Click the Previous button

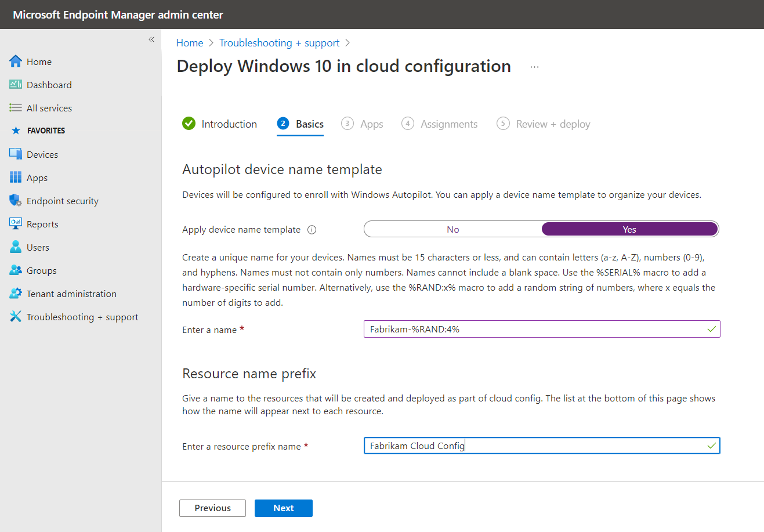tap(212, 508)
